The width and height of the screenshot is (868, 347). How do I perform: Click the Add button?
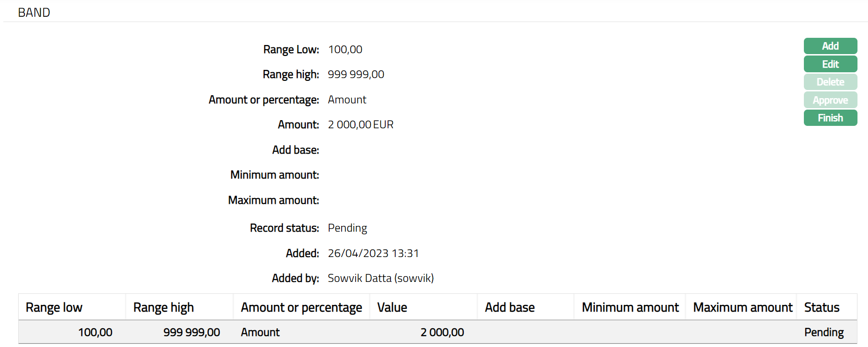tap(830, 46)
